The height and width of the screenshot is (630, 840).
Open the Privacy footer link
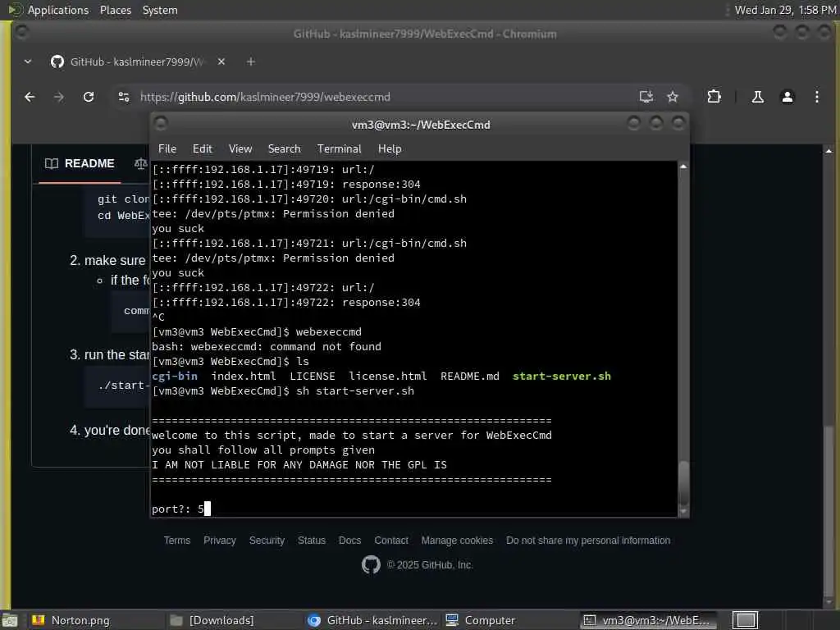tap(220, 541)
